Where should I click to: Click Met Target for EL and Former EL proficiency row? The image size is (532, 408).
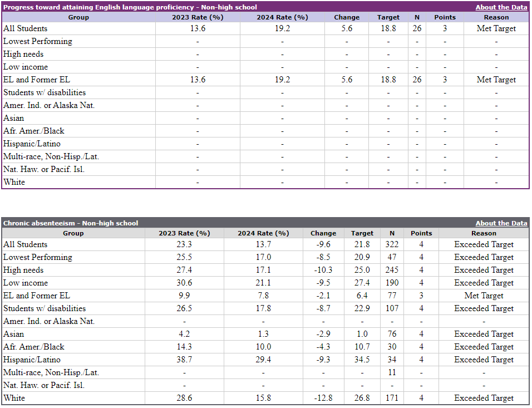pyautogui.click(x=496, y=80)
